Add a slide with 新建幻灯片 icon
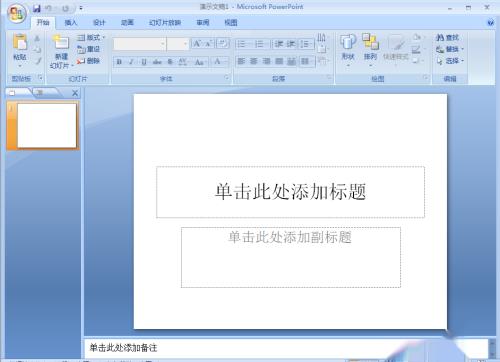The image size is (500, 362). 61,42
